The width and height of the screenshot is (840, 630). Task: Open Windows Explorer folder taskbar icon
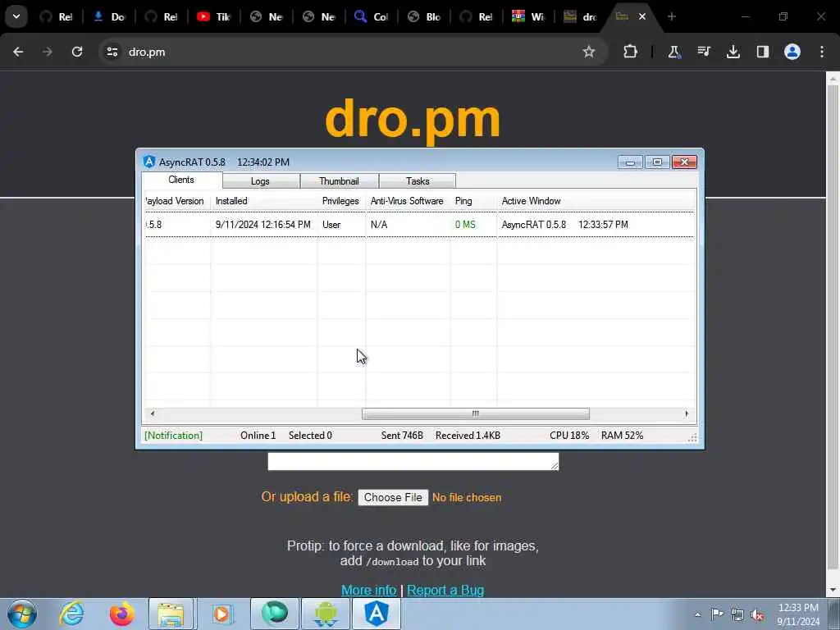click(x=171, y=614)
